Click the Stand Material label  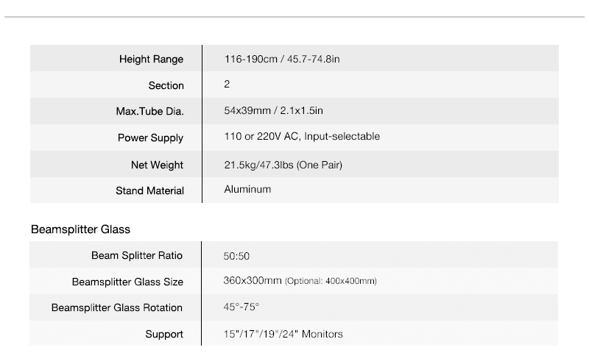(149, 190)
